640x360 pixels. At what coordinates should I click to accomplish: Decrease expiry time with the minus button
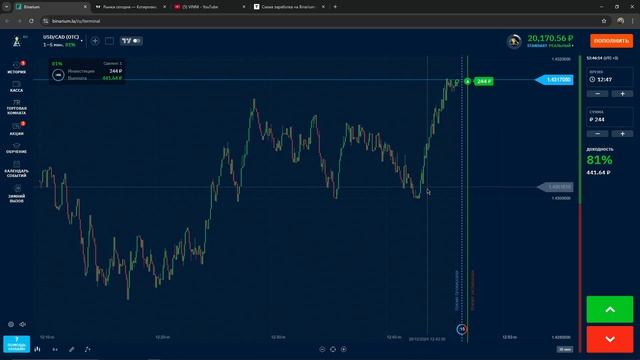(598, 94)
